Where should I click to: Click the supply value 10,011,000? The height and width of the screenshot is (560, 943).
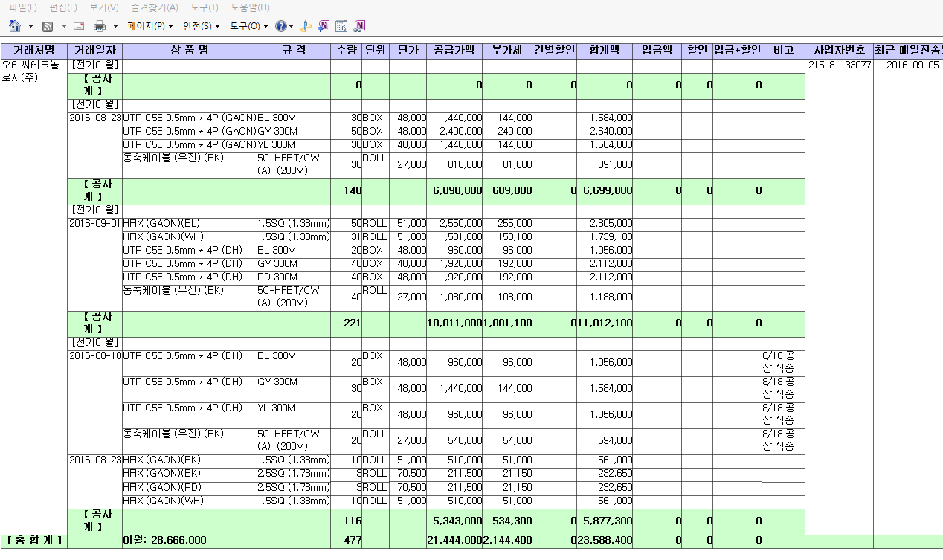click(x=454, y=323)
